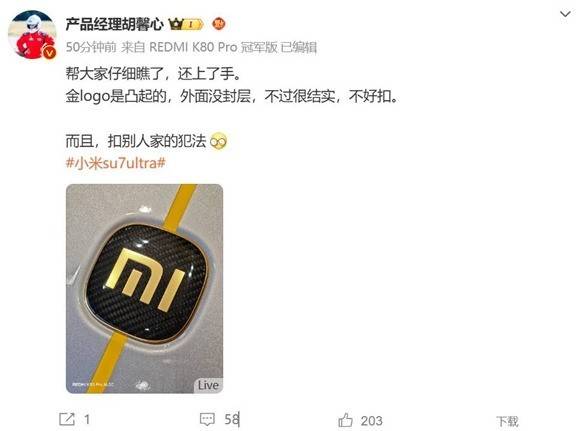Open comments via the speech bubble icon
Viewport: 581px width, 431px height.
207,420
